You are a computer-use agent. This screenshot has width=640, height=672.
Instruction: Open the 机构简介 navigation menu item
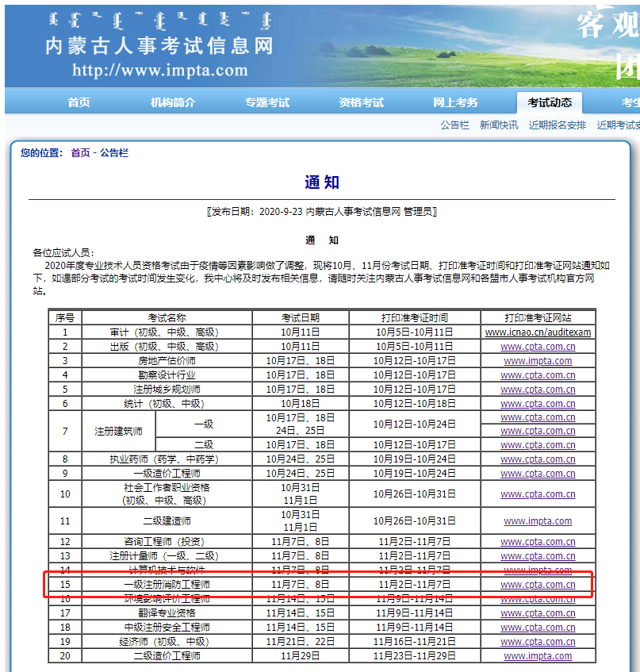click(x=173, y=102)
